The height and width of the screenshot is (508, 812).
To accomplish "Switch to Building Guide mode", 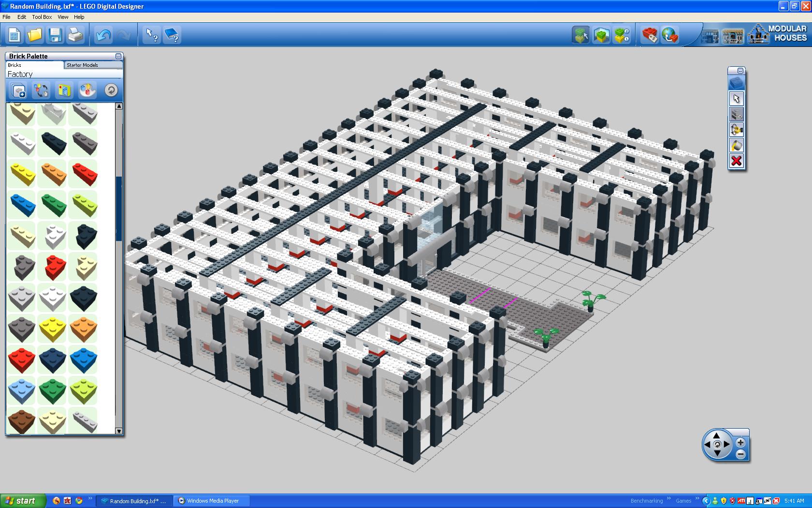I will pos(622,35).
